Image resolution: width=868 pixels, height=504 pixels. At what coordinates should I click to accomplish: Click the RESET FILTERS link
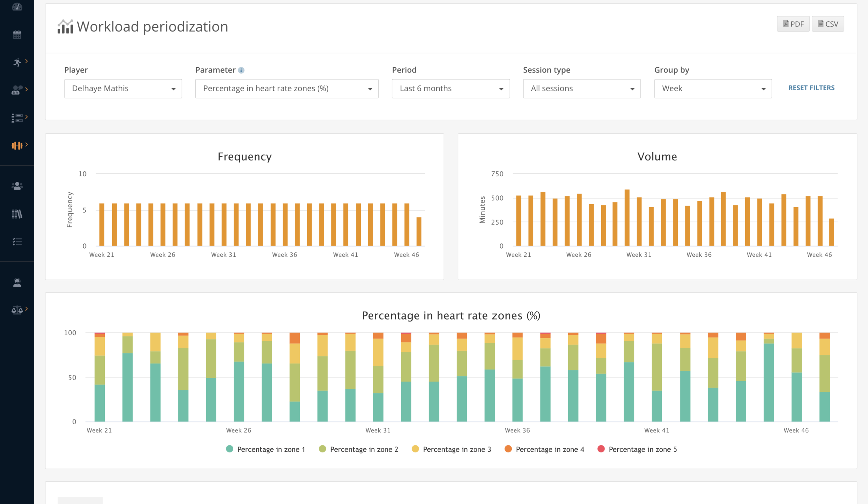pyautogui.click(x=811, y=88)
